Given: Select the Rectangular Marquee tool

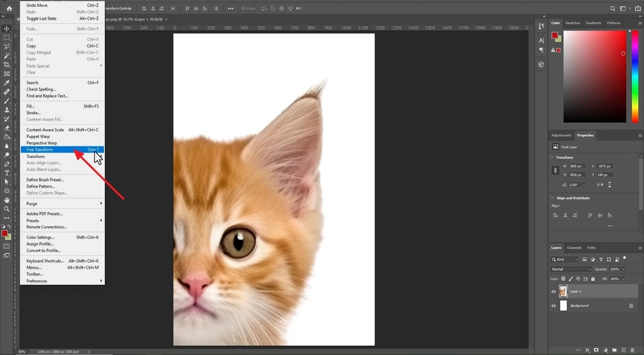Looking at the screenshot, I should click(7, 38).
